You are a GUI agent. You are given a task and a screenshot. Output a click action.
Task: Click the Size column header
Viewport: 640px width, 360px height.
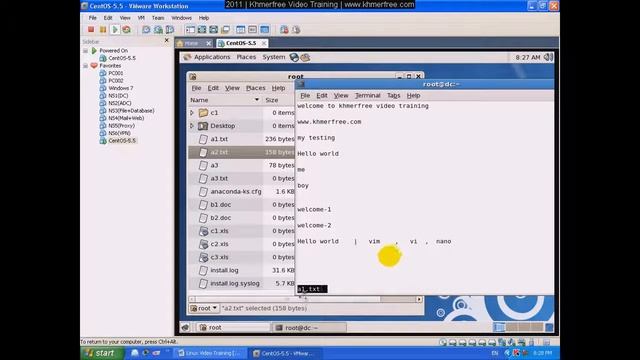[x=278, y=100]
